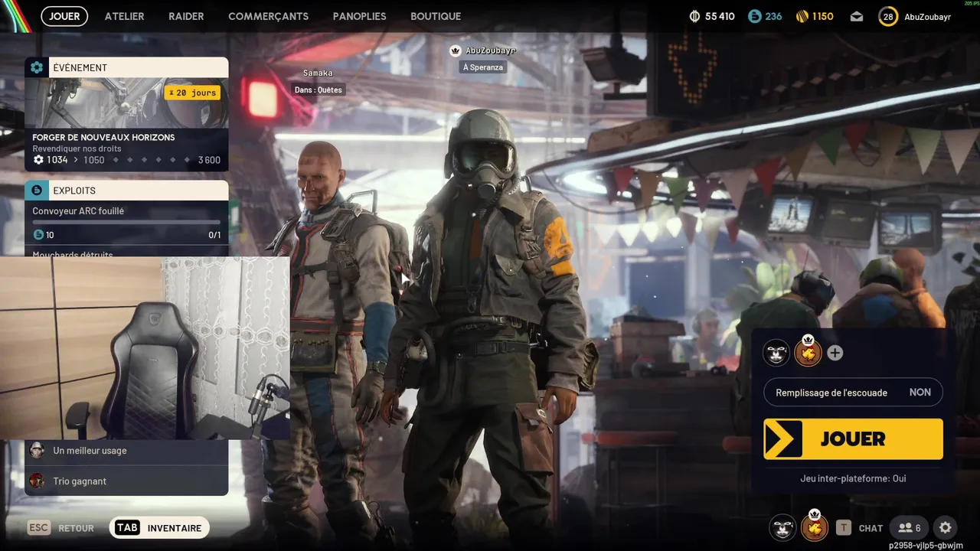This screenshot has width=980, height=551.
Task: Toggle Remplissage de l'escouade NON
Action: coord(853,393)
